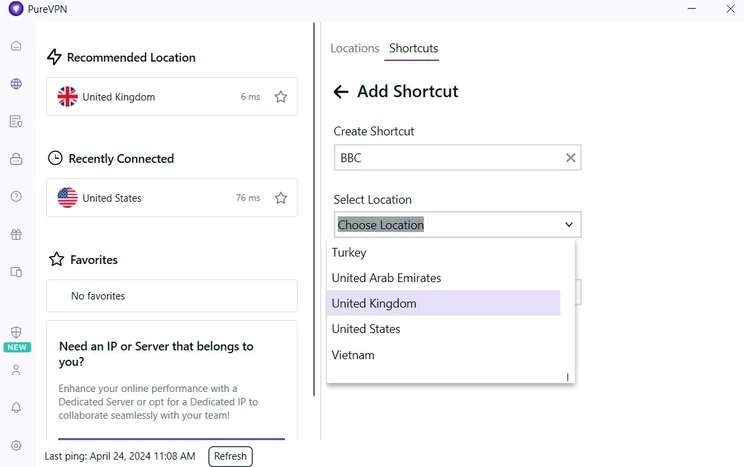Favorite United States with star icon
Screen dimensions: 744x467
tap(281, 198)
